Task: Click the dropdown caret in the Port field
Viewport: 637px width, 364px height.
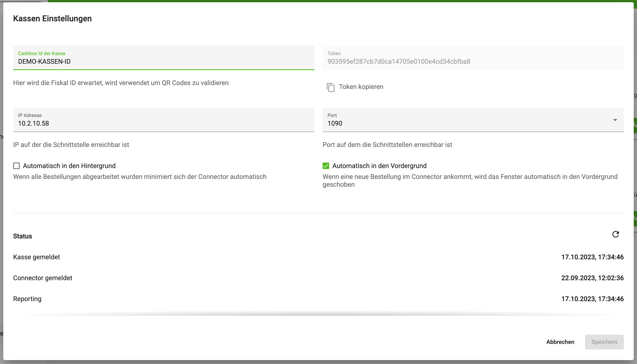Action: click(x=615, y=120)
